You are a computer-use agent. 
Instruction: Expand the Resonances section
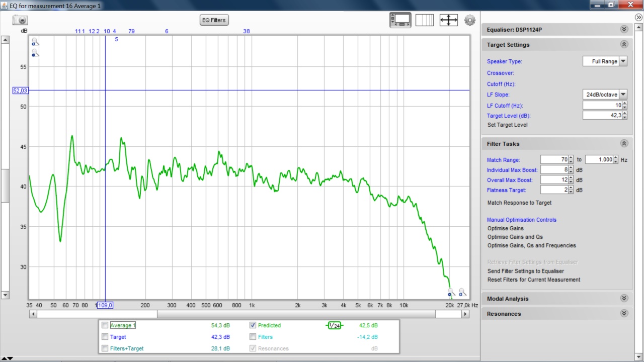[x=624, y=314]
